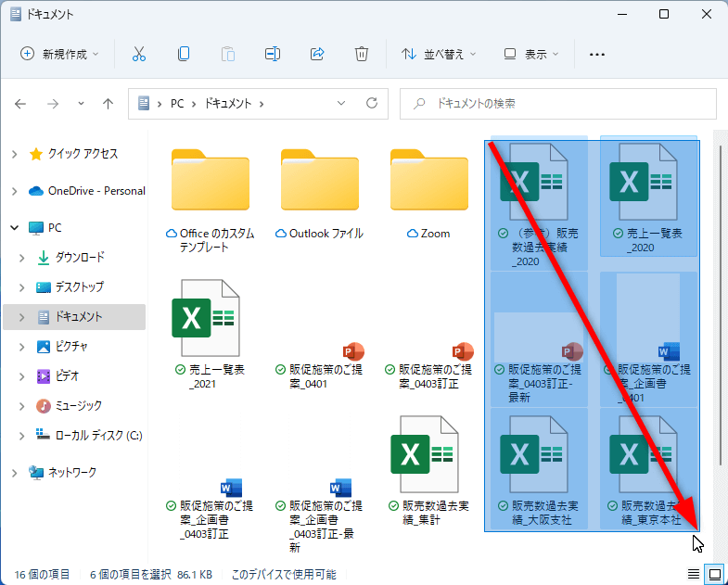Click the Rename icon in toolbar
Image resolution: width=728 pixels, height=585 pixels.
[273, 54]
